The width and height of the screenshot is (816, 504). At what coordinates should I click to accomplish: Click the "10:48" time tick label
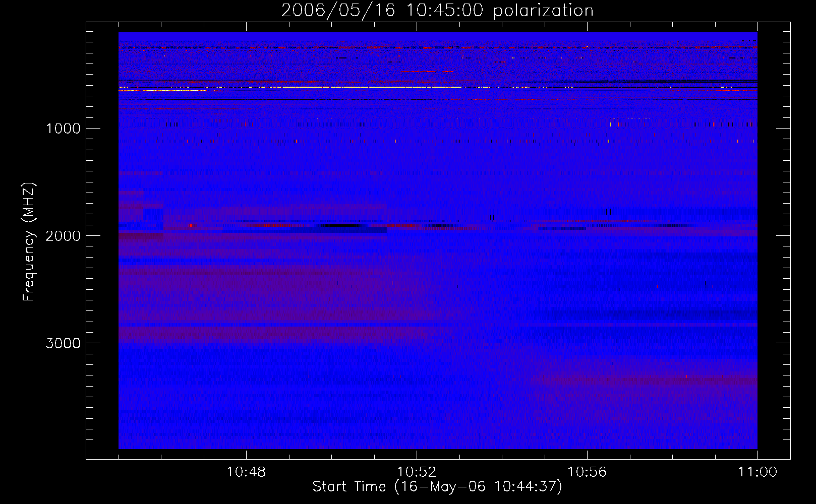pos(246,472)
